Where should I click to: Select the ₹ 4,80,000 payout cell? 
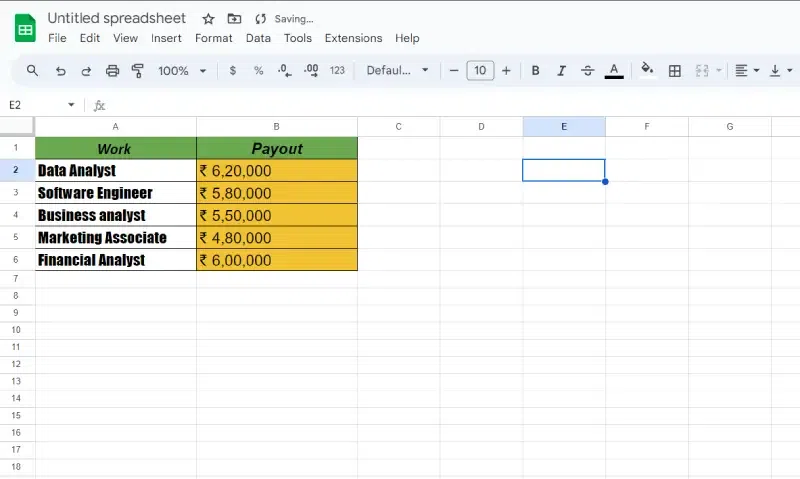pyautogui.click(x=277, y=238)
